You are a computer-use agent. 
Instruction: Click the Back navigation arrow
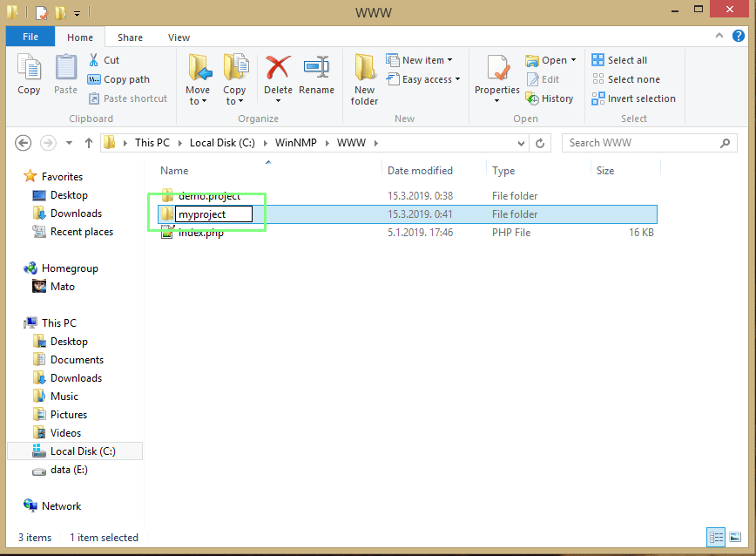pyautogui.click(x=24, y=143)
